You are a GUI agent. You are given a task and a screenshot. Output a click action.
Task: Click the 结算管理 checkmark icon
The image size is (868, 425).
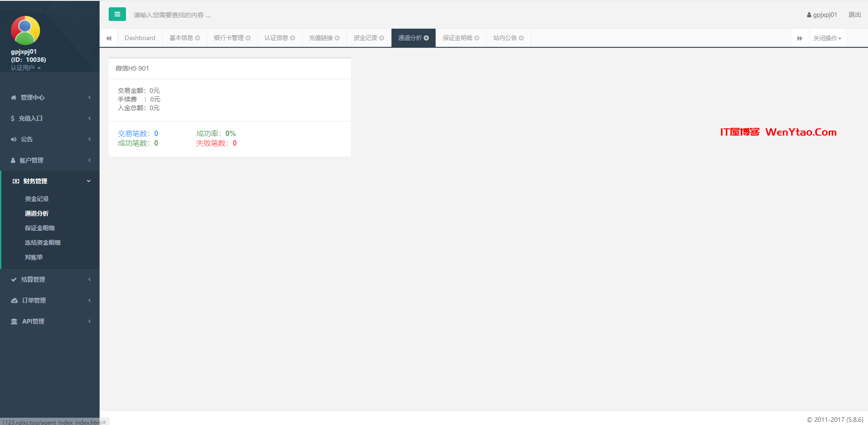(14, 279)
